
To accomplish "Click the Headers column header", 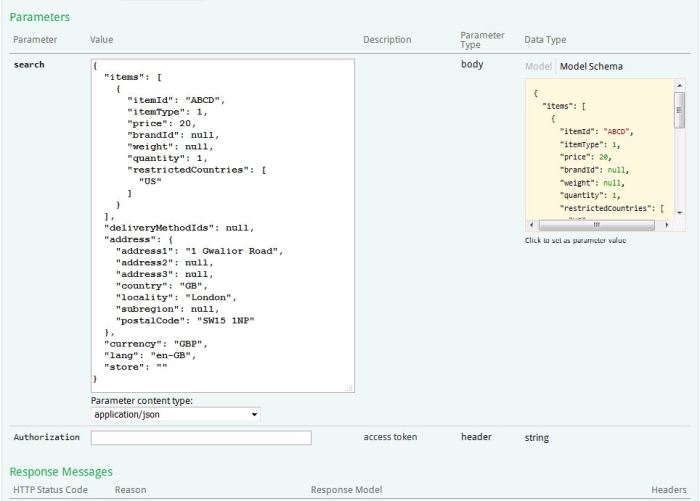I will pyautogui.click(x=669, y=489).
